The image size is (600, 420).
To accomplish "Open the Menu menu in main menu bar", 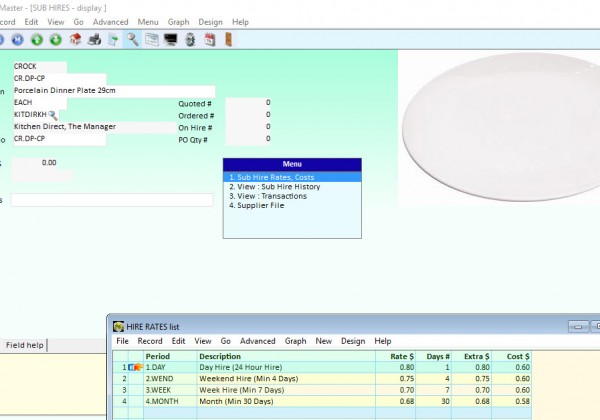I will [148, 22].
